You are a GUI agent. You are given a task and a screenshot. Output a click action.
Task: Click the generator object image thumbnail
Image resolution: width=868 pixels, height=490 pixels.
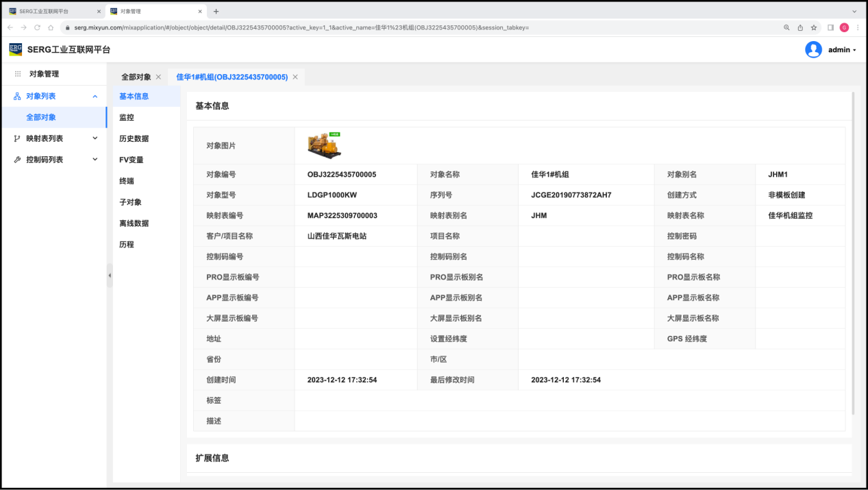coord(324,145)
